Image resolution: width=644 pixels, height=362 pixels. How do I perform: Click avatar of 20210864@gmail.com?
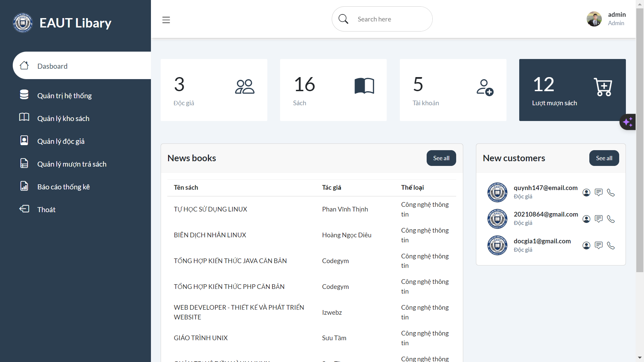(x=497, y=219)
